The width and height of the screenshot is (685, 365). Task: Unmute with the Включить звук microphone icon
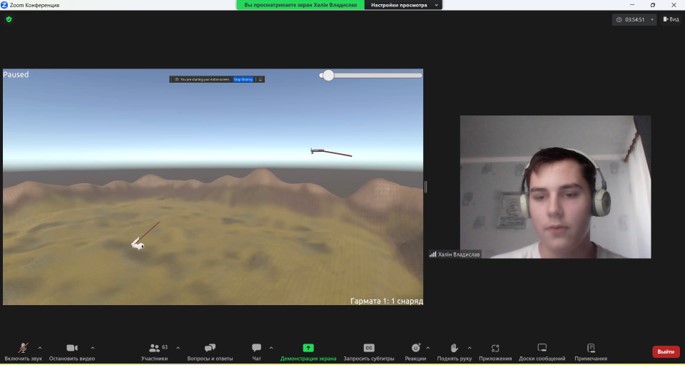click(x=23, y=348)
